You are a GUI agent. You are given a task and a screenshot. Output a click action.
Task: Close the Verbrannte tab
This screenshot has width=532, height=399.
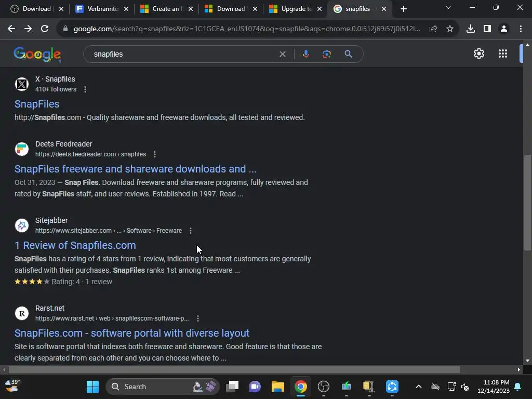(126, 9)
